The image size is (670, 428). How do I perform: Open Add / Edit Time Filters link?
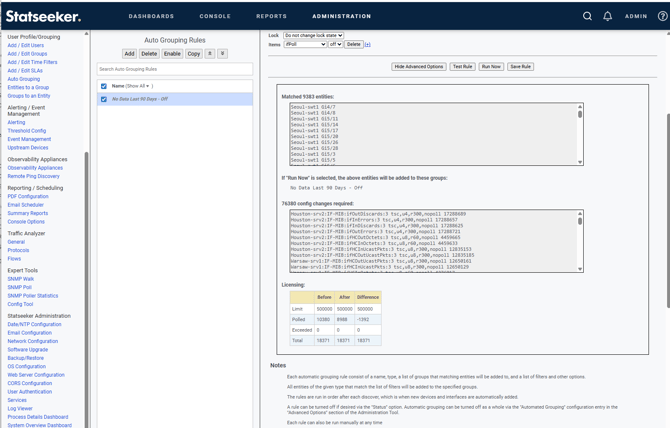tap(32, 62)
